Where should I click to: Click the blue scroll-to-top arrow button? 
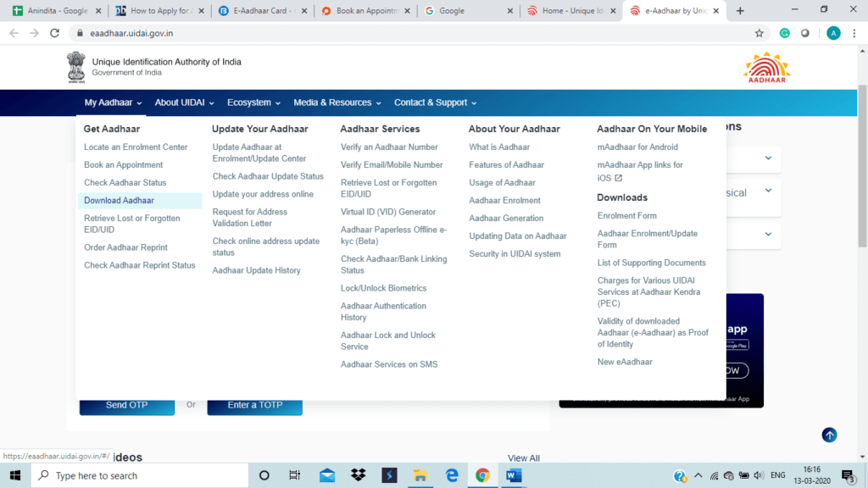[829, 435]
